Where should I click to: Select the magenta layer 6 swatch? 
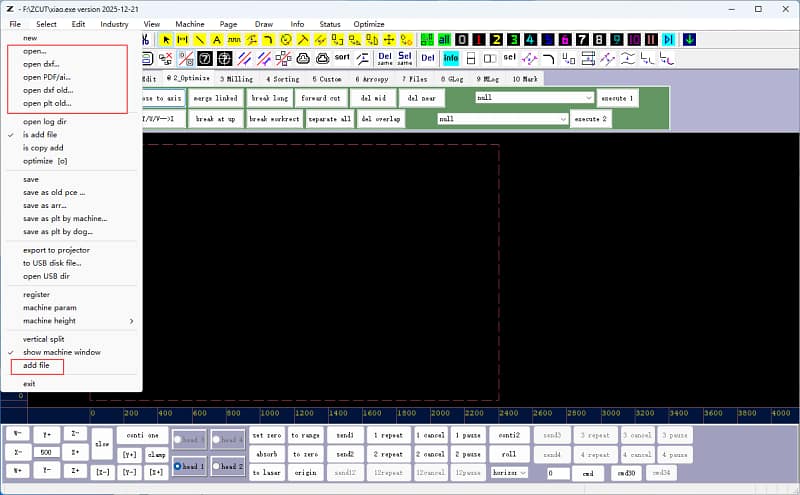[x=565, y=39]
